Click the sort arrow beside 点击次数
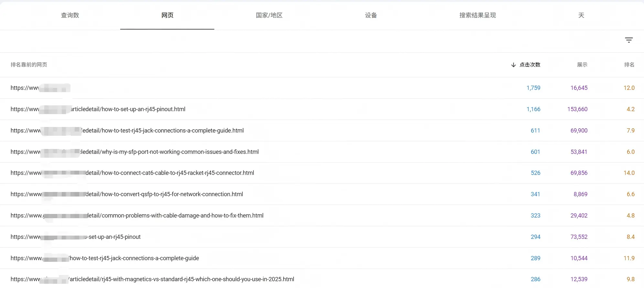Screen dimensions: 644x288 [x=513, y=65]
